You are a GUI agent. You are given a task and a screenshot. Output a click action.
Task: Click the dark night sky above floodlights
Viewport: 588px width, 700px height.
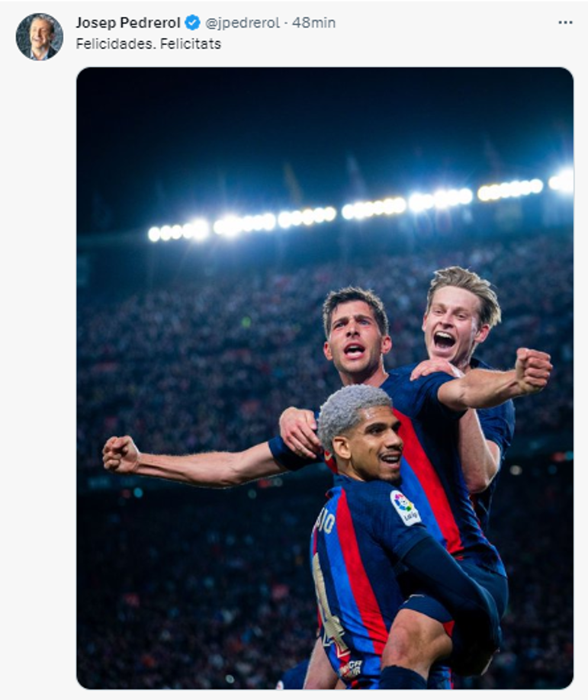click(x=305, y=130)
